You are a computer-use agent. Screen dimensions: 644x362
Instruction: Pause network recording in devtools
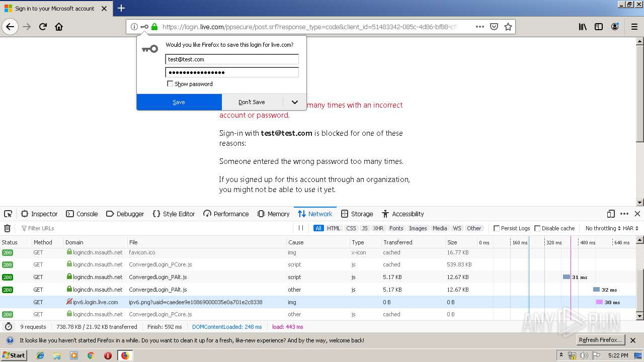click(301, 228)
